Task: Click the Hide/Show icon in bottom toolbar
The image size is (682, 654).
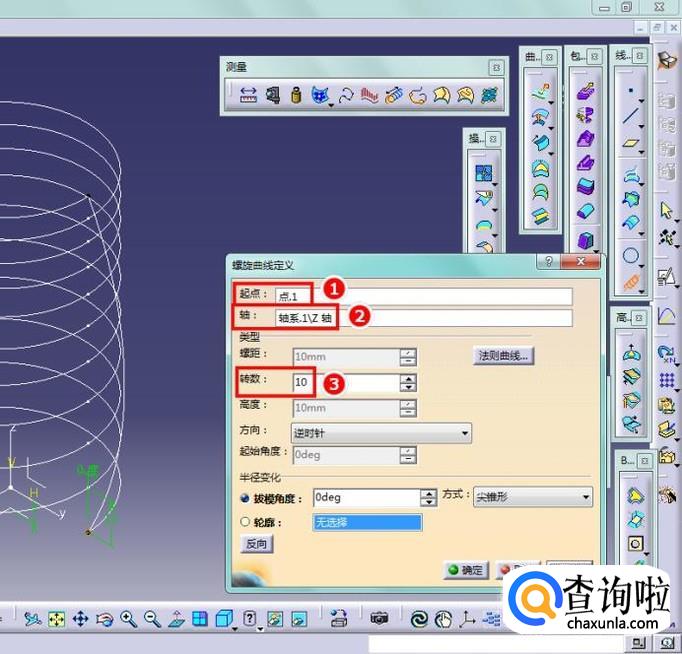Action: (x=274, y=619)
